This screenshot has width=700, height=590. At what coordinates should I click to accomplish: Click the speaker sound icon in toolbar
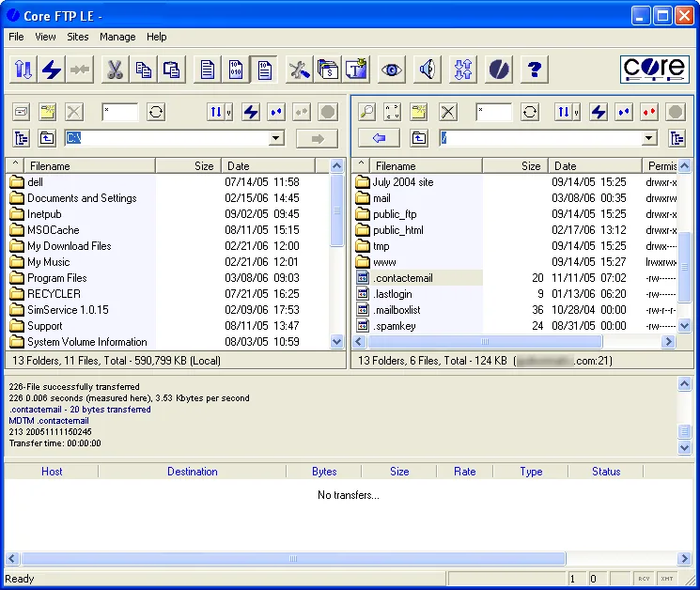[x=428, y=70]
